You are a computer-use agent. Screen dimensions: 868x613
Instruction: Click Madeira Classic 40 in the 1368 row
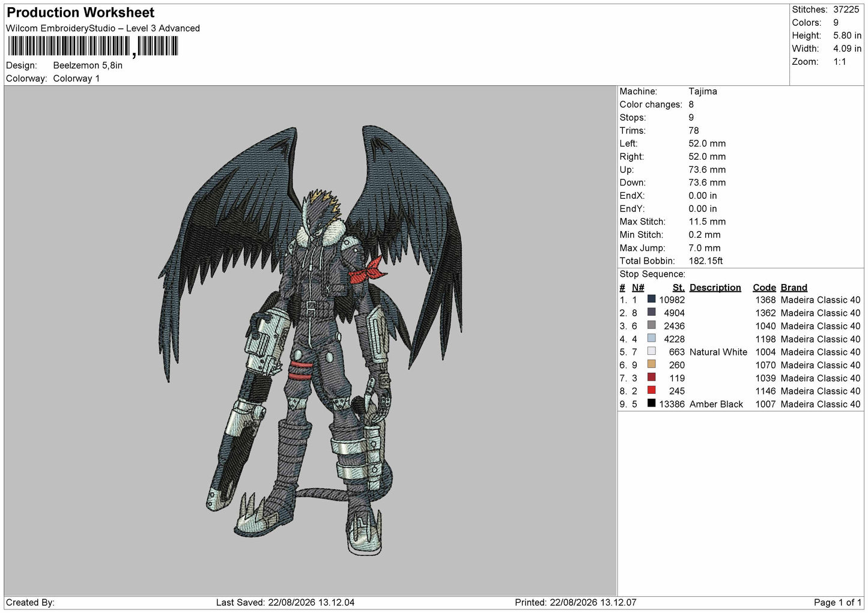tap(821, 300)
